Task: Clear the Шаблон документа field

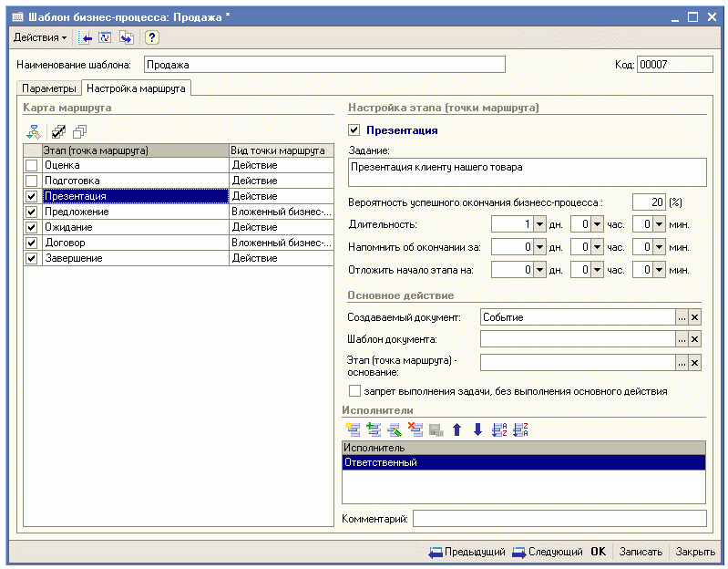Action: coord(694,339)
